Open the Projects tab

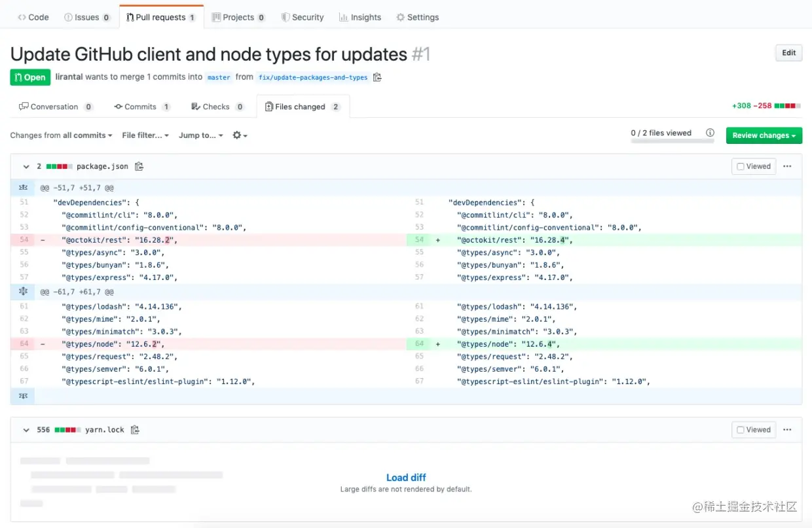click(x=238, y=17)
